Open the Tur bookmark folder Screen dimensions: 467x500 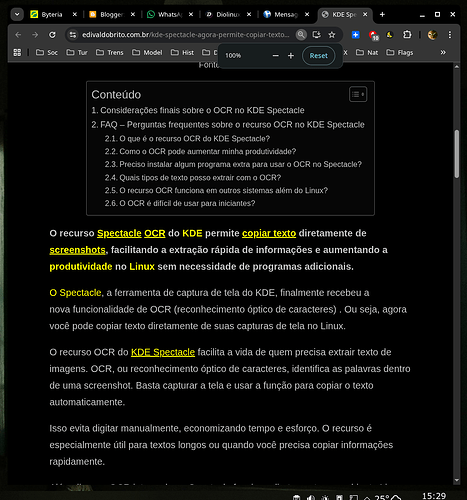(x=77, y=52)
